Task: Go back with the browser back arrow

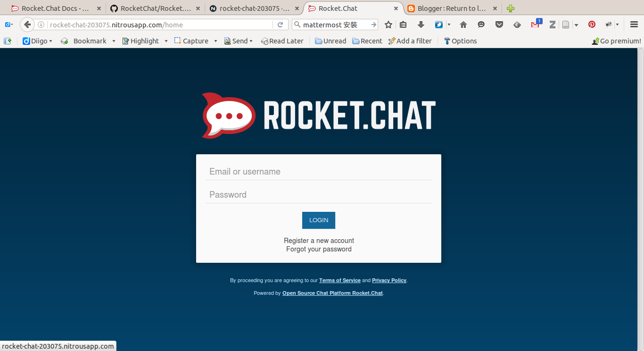Action: click(x=27, y=25)
